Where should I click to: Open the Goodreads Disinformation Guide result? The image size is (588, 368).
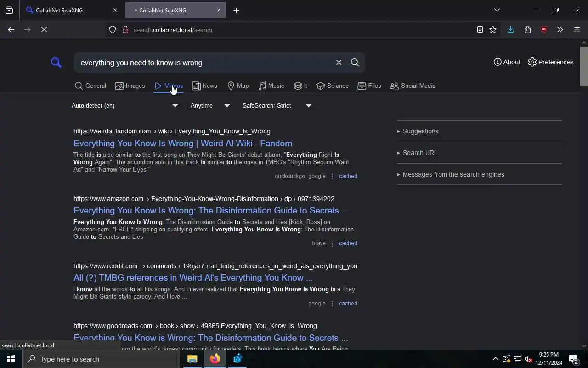coord(211,338)
